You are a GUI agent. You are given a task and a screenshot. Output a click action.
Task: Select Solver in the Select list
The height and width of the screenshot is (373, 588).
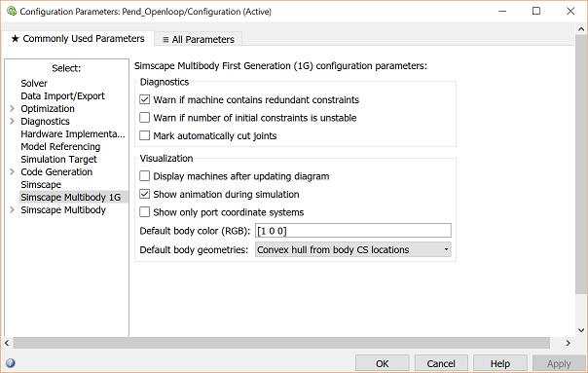click(x=34, y=84)
